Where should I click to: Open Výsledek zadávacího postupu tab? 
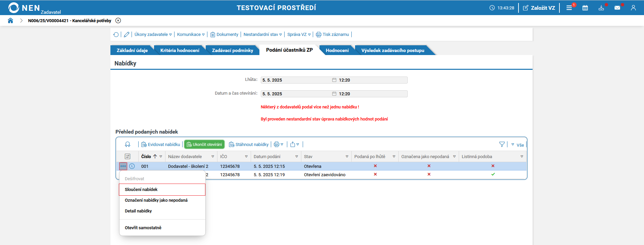(393, 50)
